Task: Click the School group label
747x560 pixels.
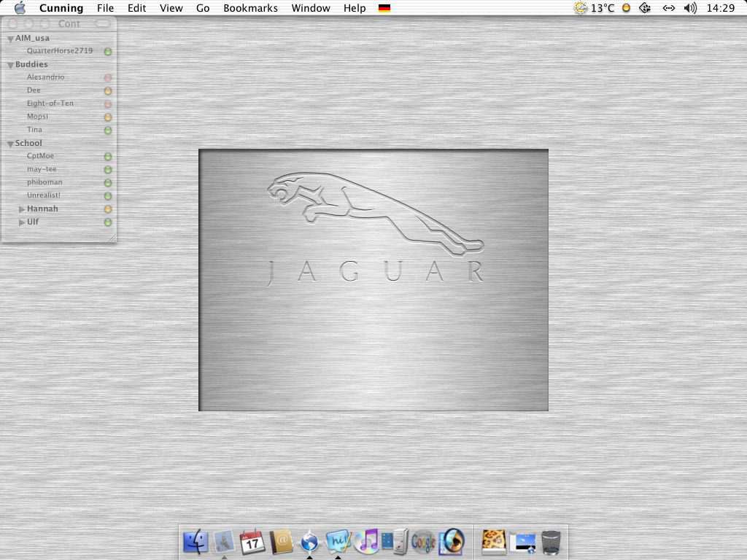Action: coord(28,143)
